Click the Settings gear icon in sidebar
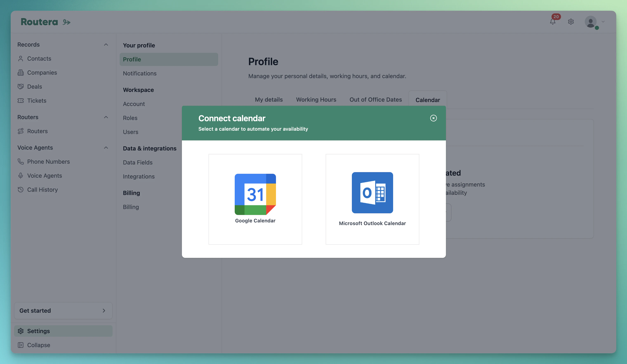 pos(21,331)
